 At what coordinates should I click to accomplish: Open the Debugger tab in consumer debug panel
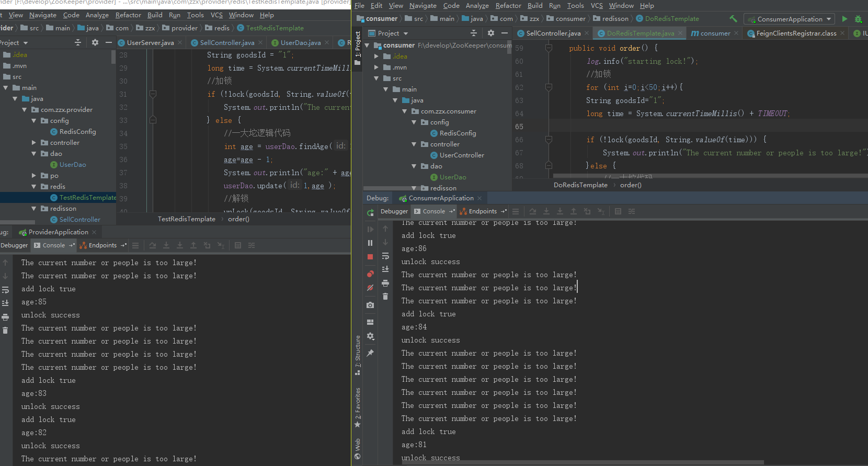(x=394, y=211)
